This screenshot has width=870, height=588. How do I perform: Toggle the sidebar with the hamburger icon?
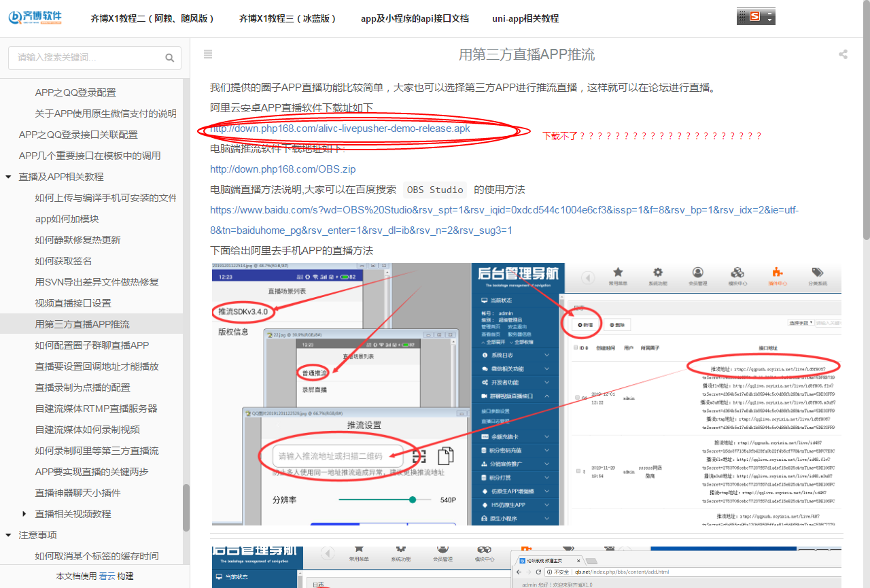click(x=208, y=54)
